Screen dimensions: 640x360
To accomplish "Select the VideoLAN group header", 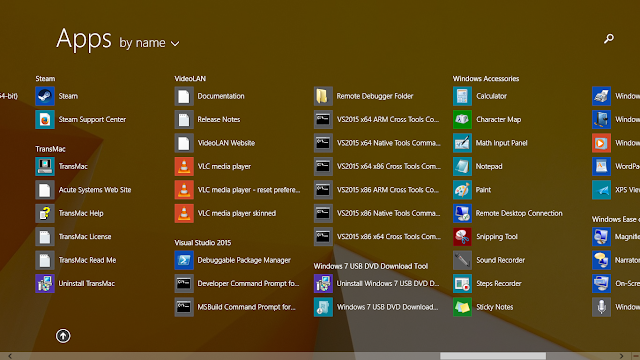I will coord(190,79).
